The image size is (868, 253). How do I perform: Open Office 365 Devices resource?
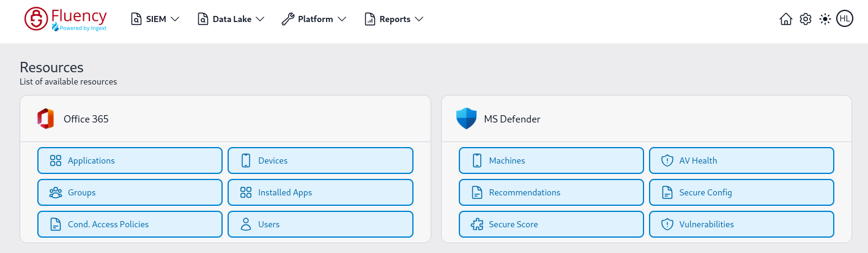[321, 160]
